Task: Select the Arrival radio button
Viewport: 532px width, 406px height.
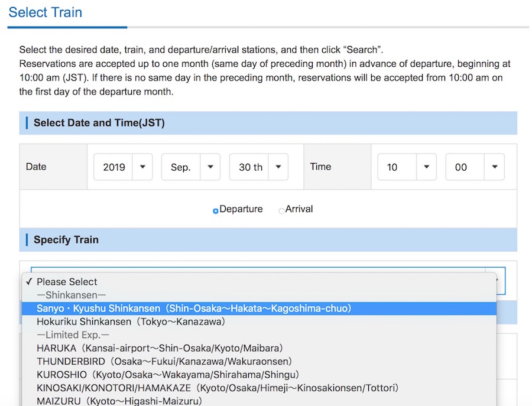Action: pyautogui.click(x=281, y=210)
